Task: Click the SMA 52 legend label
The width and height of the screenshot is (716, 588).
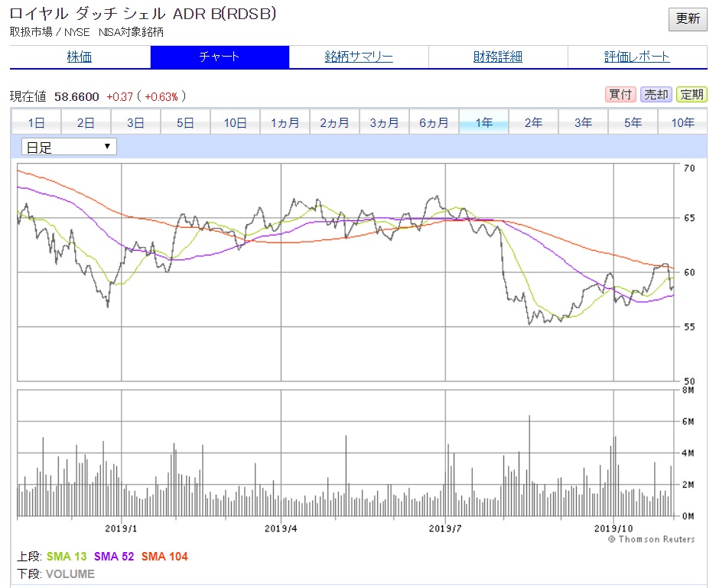Action: pos(114,557)
